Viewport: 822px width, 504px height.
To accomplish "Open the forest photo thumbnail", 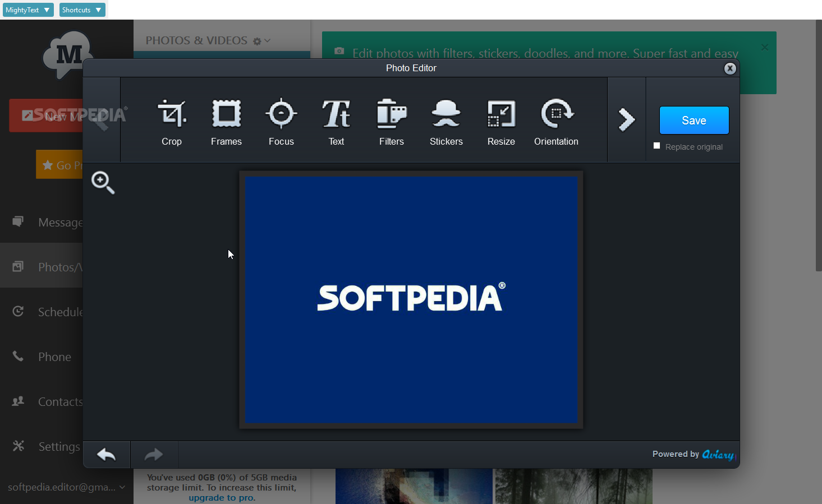I will tap(573, 486).
